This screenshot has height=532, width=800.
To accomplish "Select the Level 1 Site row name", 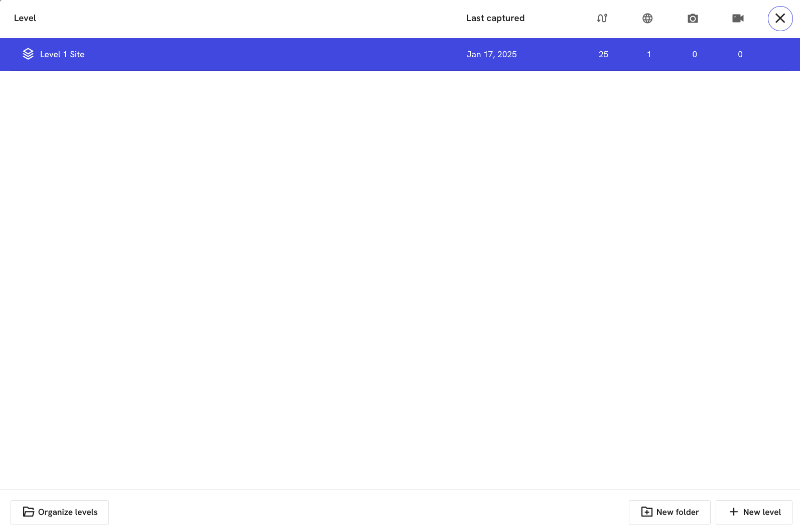I will coord(62,54).
